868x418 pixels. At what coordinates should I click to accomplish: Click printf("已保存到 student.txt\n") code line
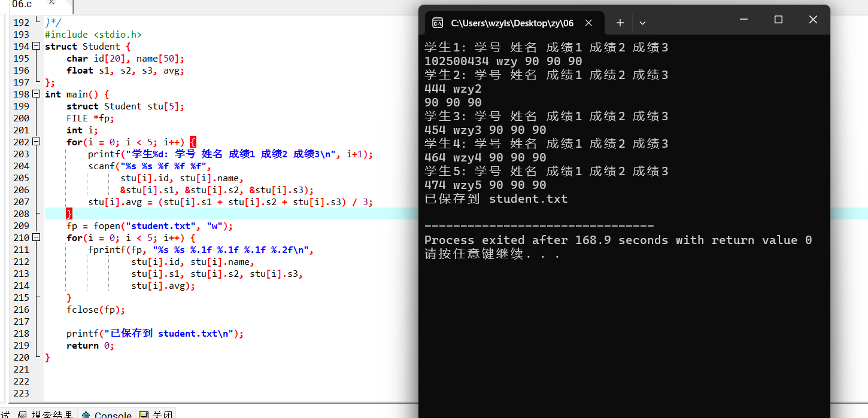pyautogui.click(x=155, y=333)
